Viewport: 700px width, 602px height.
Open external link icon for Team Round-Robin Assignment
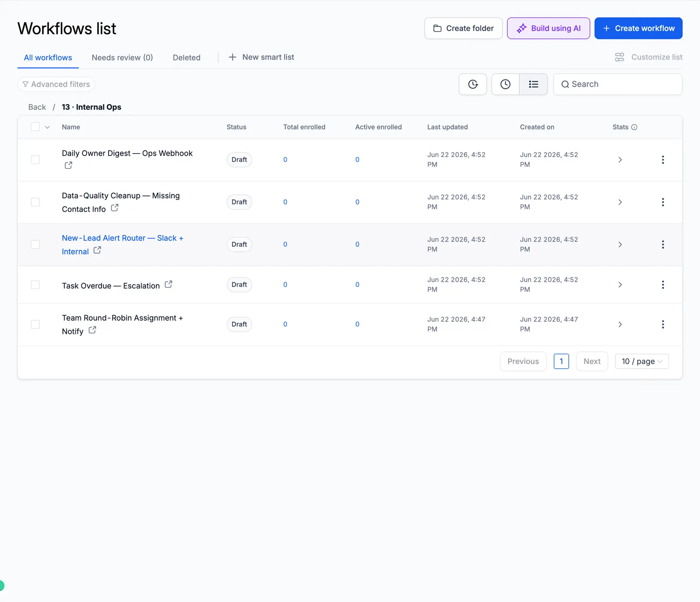[92, 330]
